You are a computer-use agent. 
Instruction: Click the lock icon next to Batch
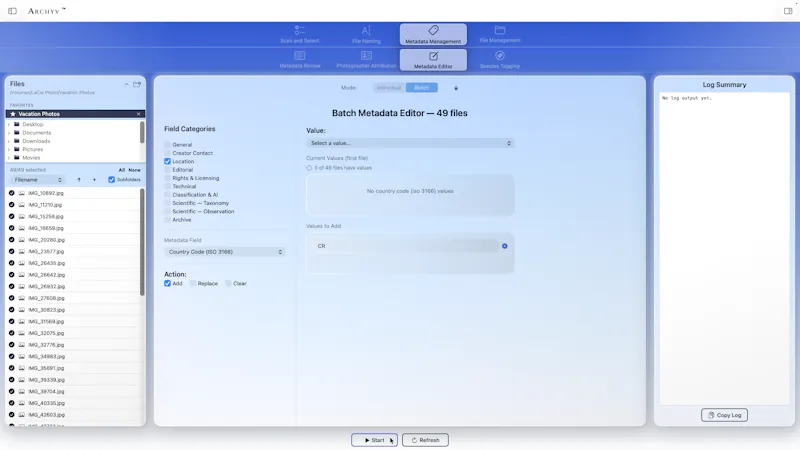pyautogui.click(x=456, y=88)
